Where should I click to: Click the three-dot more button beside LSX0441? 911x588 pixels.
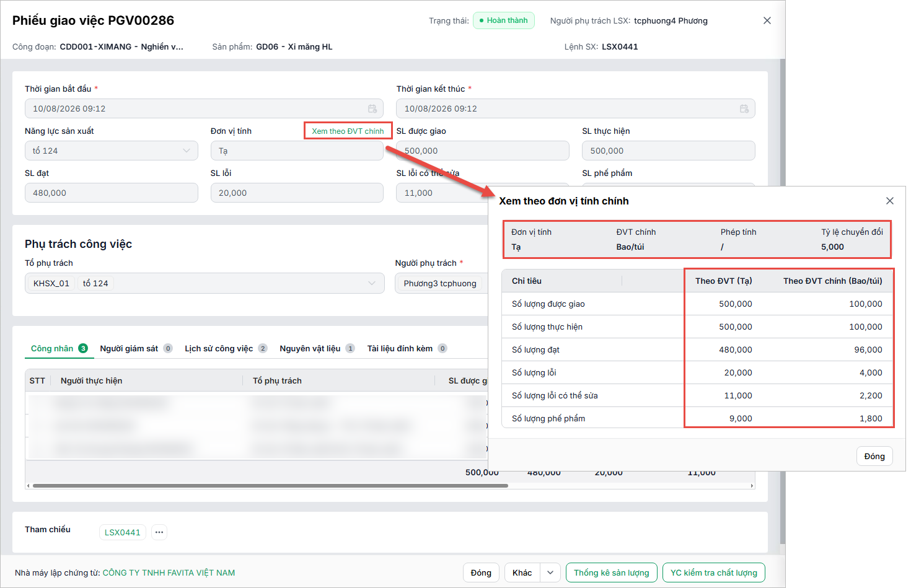[159, 532]
